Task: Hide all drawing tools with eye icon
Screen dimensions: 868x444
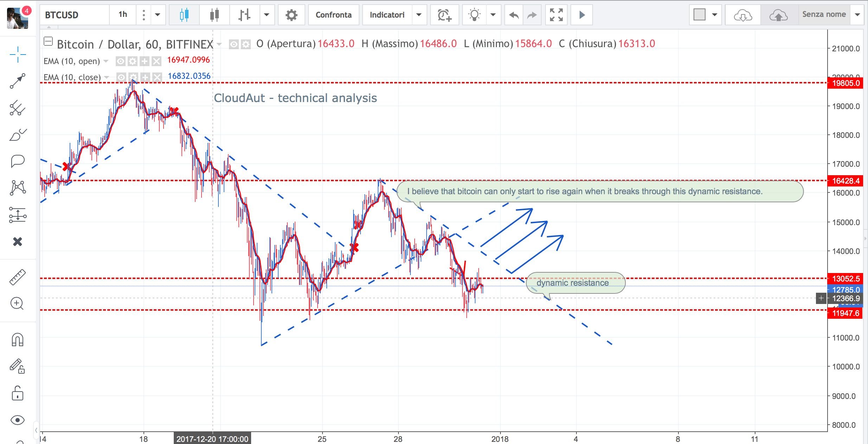Action: (x=18, y=420)
